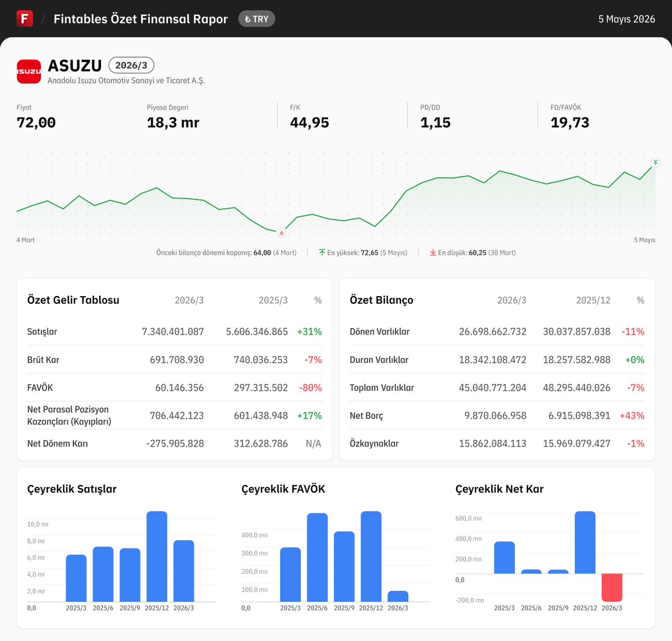The width and height of the screenshot is (672, 641).
Task: Click the Fintables Özet Finansal Rapor title
Action: (141, 19)
